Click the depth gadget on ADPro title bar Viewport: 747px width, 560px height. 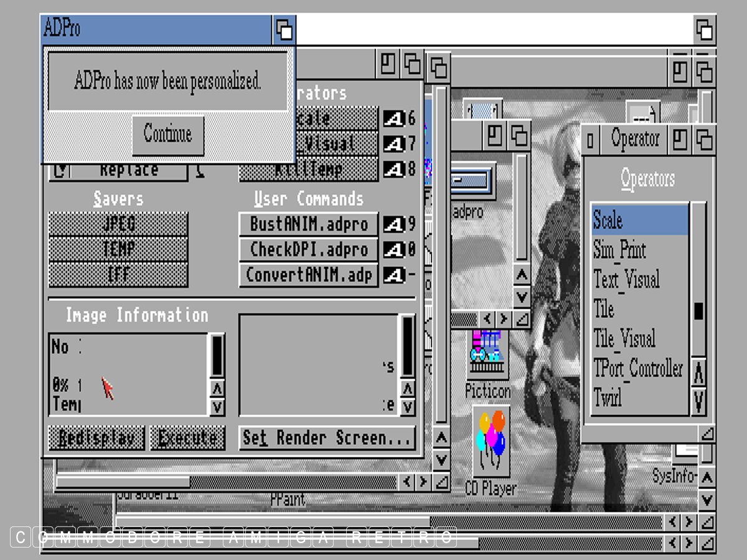(x=284, y=29)
